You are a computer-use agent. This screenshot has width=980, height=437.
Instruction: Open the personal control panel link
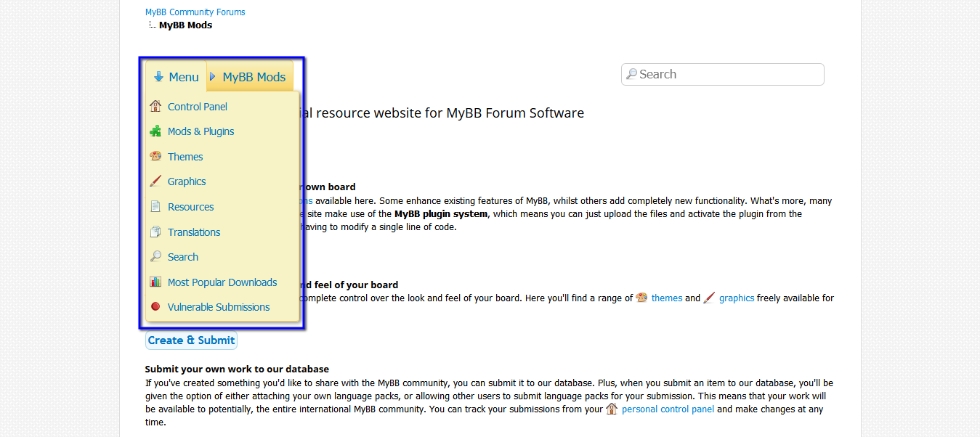(x=668, y=409)
